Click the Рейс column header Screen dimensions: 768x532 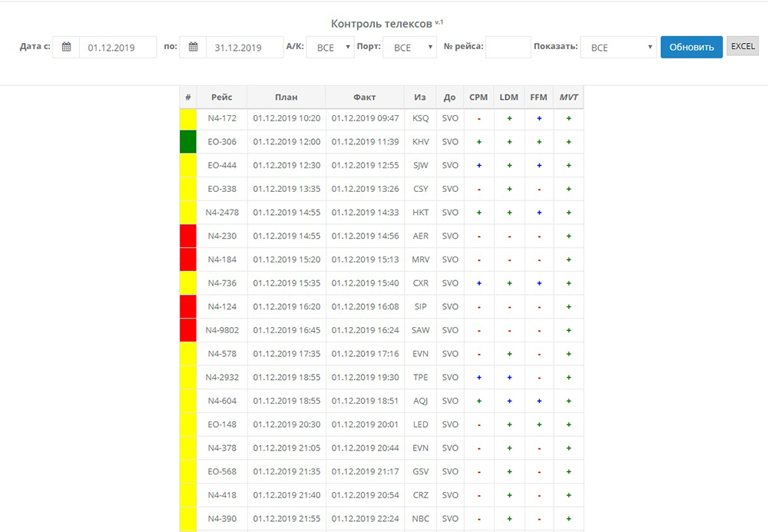[222, 97]
